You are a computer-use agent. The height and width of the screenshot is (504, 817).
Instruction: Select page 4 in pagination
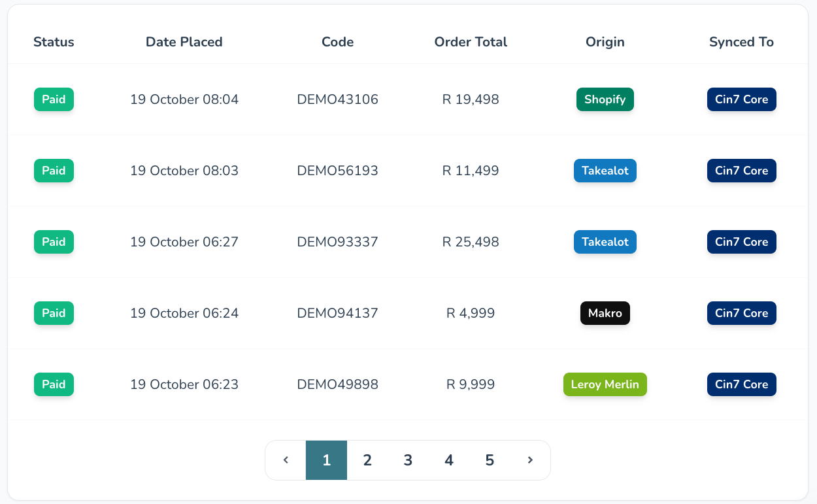[449, 460]
